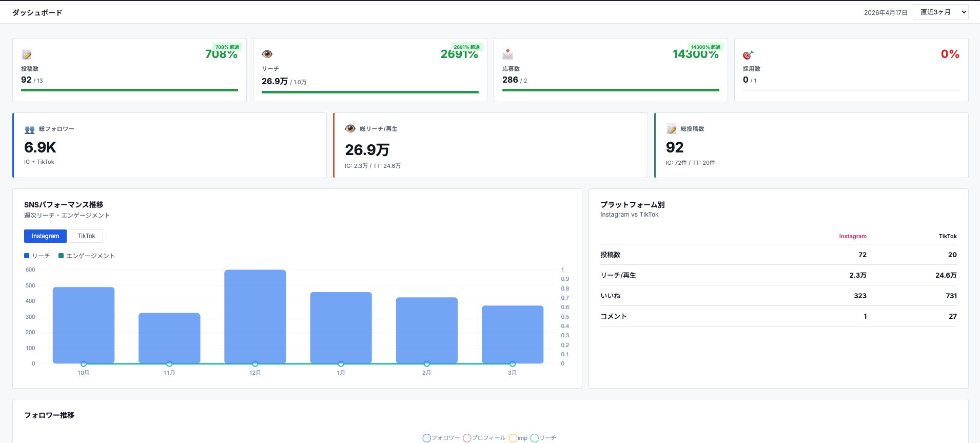This screenshot has width=980, height=443.
Task: Click the TikTok column header in platform table
Action: tap(947, 236)
